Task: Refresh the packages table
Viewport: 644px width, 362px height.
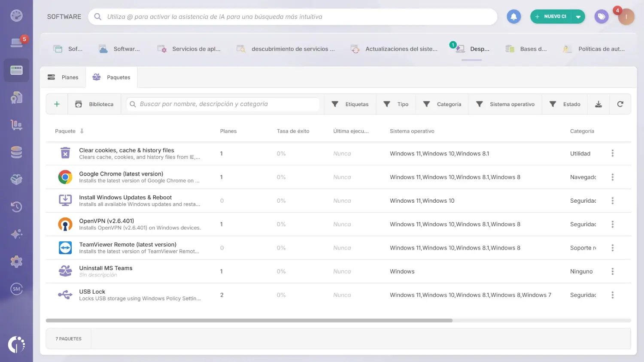Action: tap(620, 104)
